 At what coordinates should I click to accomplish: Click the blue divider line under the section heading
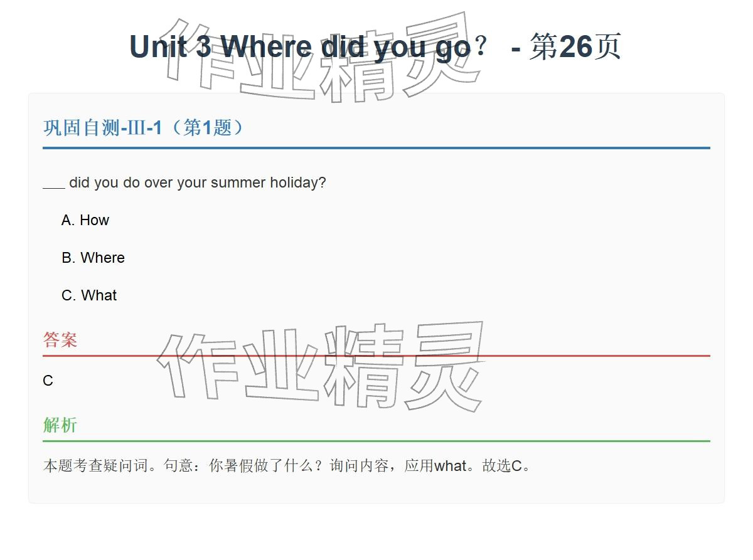[x=376, y=148]
